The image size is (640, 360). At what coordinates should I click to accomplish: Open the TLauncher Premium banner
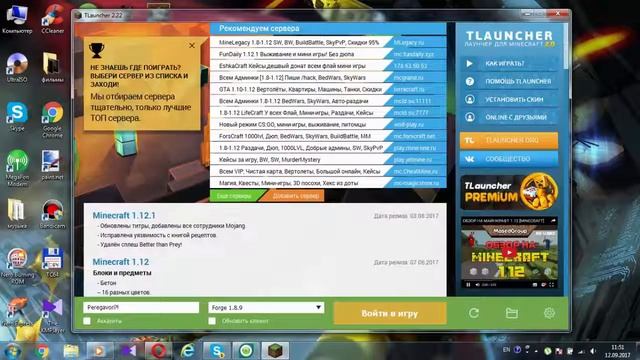509,192
